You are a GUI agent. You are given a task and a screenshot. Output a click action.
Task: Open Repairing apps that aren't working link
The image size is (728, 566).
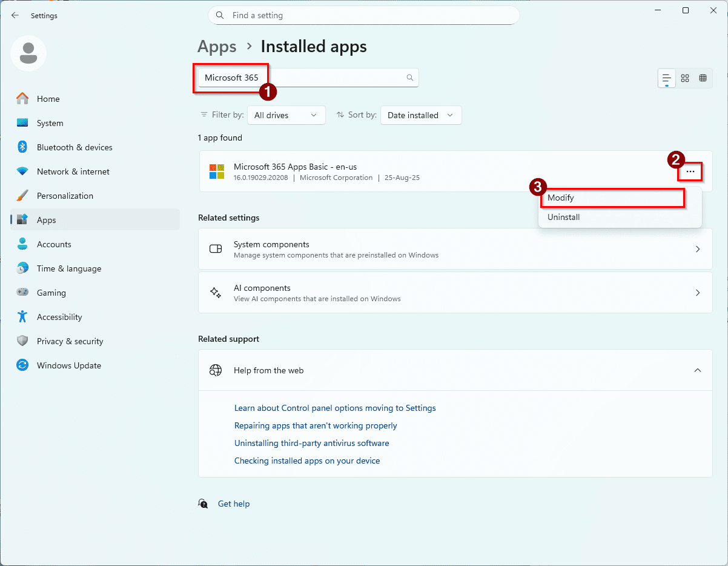pyautogui.click(x=316, y=425)
